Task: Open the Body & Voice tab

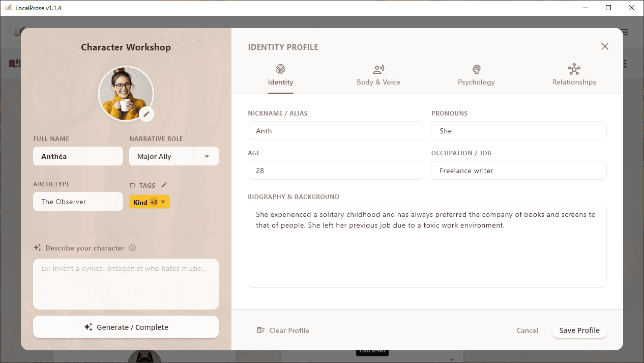Action: [378, 75]
